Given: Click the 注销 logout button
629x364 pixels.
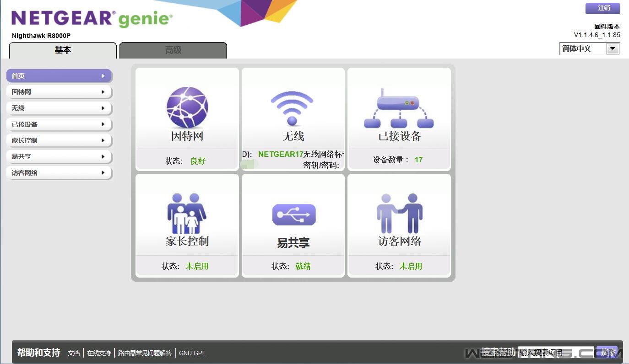Looking at the screenshot, I should click(x=603, y=8).
